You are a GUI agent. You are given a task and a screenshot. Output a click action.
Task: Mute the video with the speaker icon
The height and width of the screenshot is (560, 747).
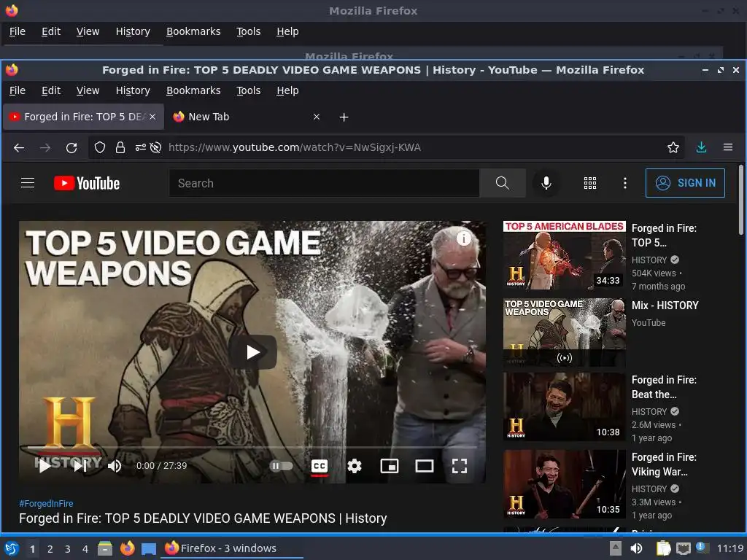tap(115, 466)
